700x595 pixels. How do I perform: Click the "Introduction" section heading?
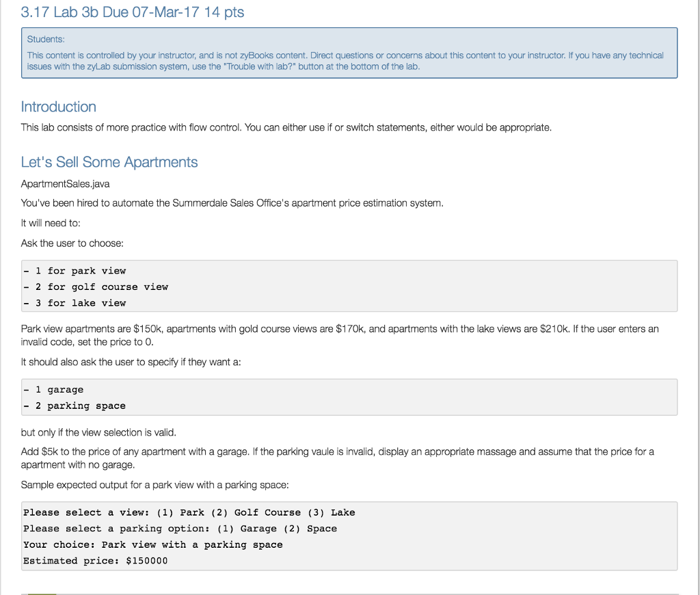[x=59, y=107]
